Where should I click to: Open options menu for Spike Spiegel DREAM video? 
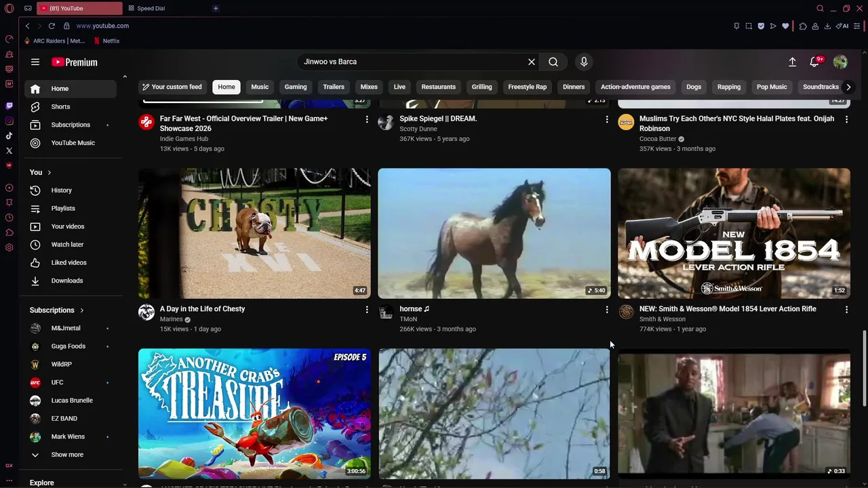(607, 119)
